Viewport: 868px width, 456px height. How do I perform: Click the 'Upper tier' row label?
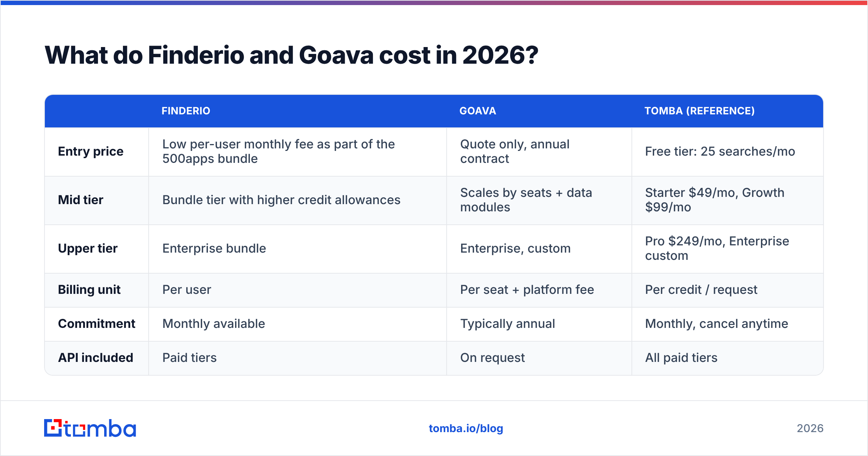tap(88, 248)
